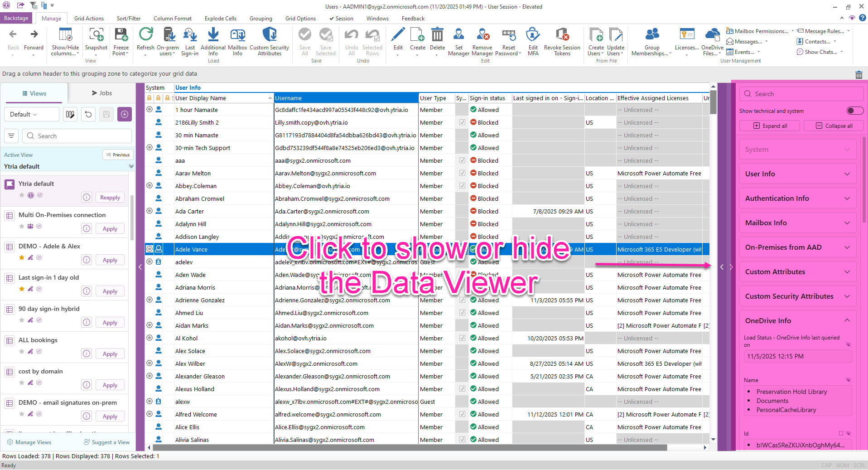Open the Default view dropdown
This screenshot has width=868, height=470.
tap(31, 114)
